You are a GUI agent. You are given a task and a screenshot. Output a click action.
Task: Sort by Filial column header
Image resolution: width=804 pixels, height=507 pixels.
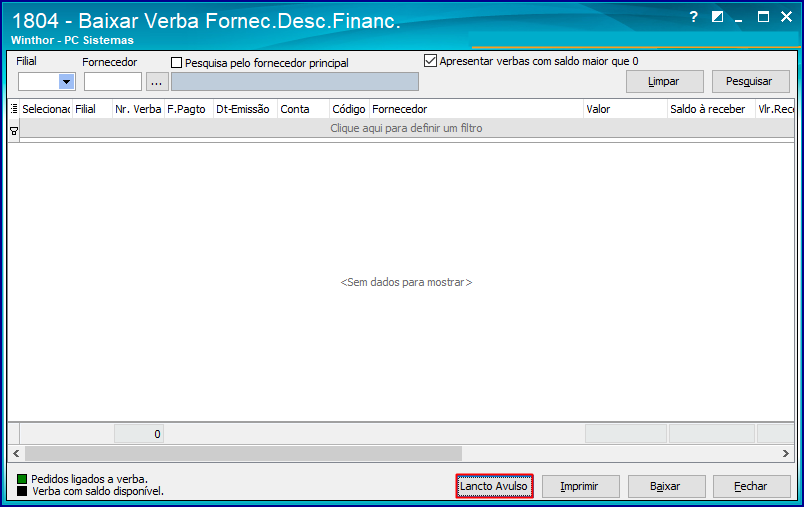(92, 109)
